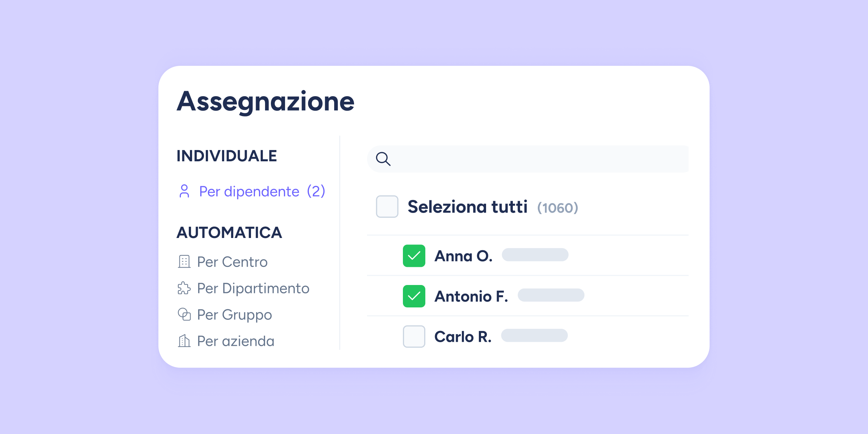Image resolution: width=868 pixels, height=434 pixels.
Task: Focus the employee search field
Action: (x=535, y=159)
